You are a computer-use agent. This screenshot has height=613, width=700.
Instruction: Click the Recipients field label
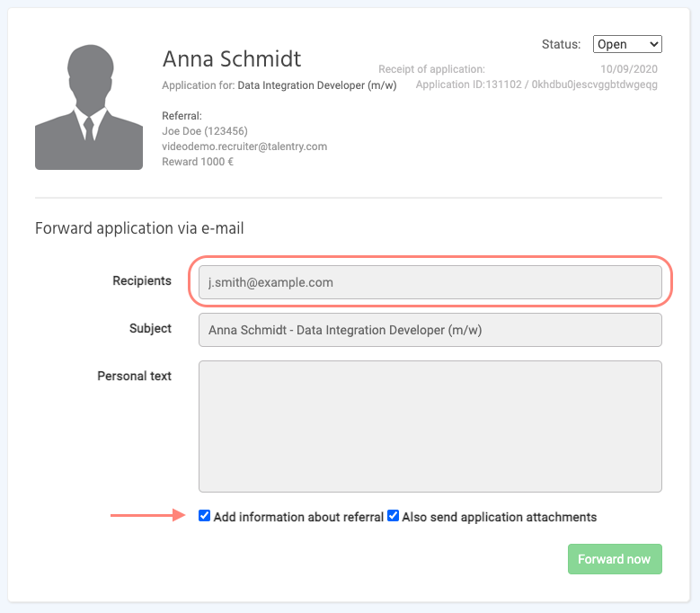pos(142,281)
